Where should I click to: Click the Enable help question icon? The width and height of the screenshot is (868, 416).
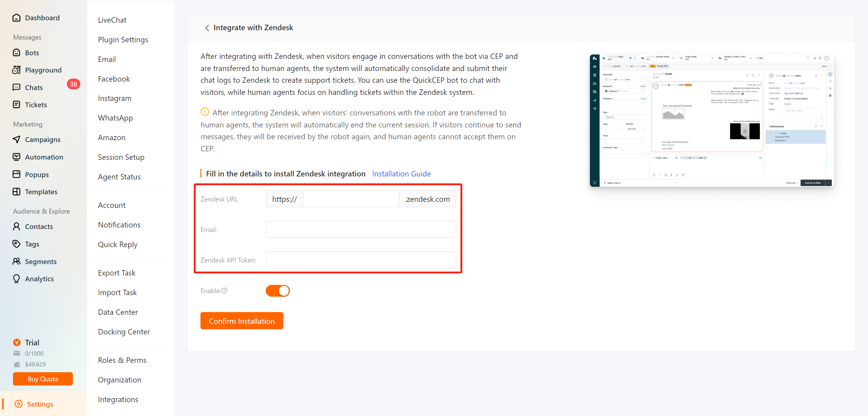224,291
